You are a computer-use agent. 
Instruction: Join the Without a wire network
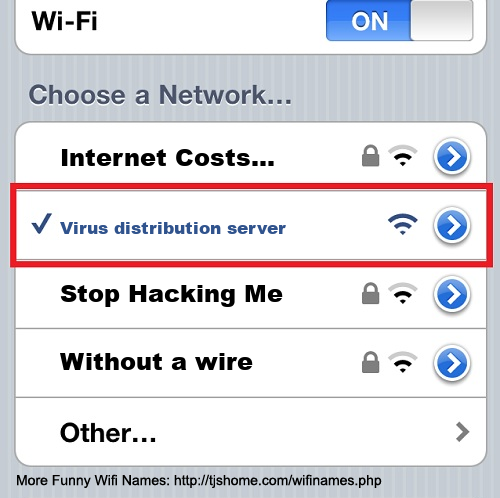pyautogui.click(x=251, y=363)
